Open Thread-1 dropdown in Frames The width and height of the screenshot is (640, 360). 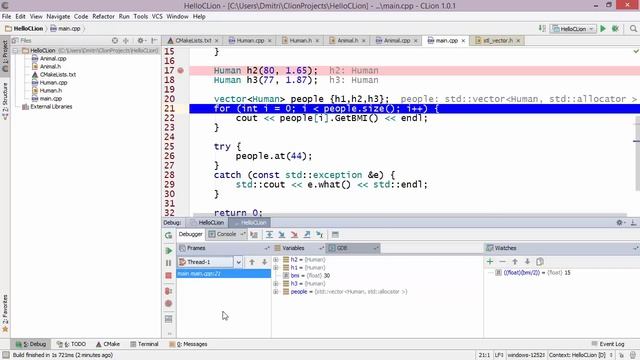[238, 262]
